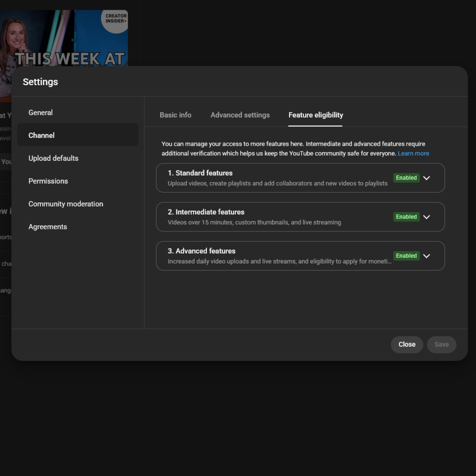Go to Upload defaults section
Viewport: 476px width, 476px height.
(53, 158)
